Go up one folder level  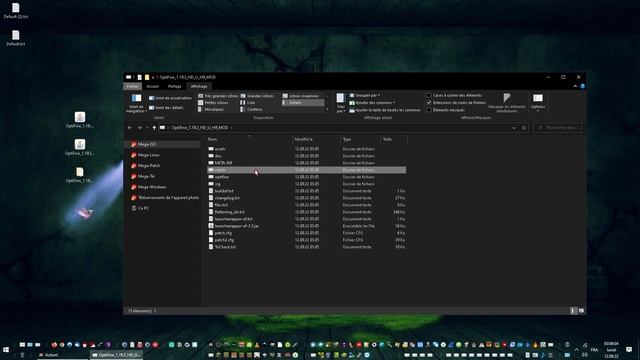pyautogui.click(x=154, y=128)
